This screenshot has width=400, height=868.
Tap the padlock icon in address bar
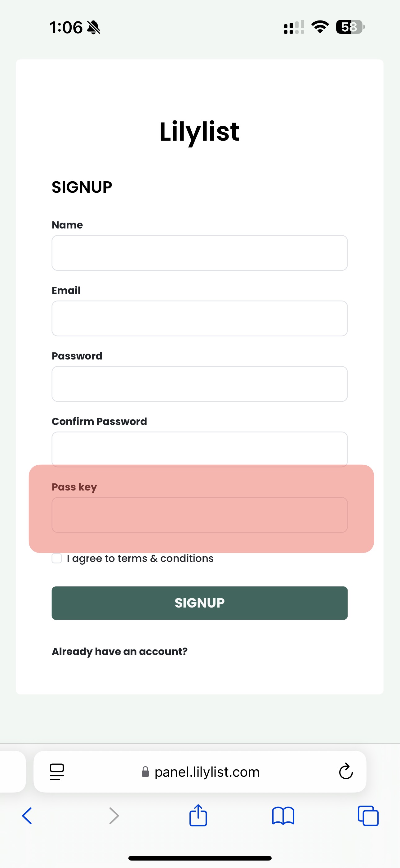tap(145, 772)
